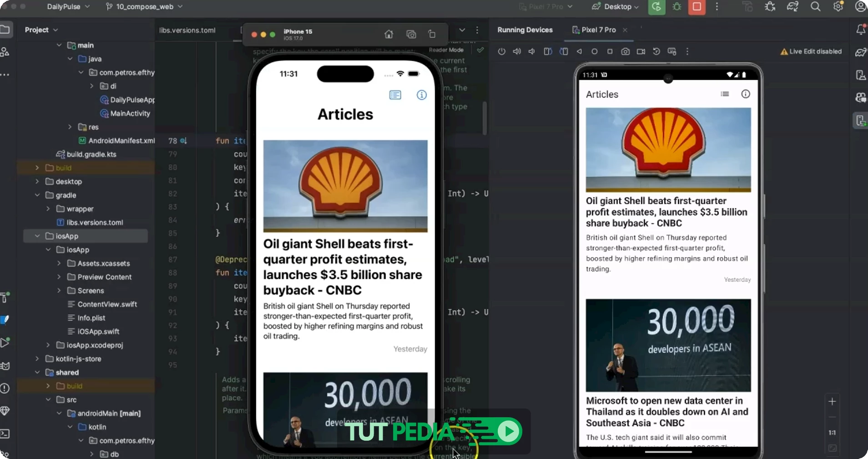Open the run toolbar more-actions menu
Viewport: 868px width, 459px height.
(x=717, y=7)
